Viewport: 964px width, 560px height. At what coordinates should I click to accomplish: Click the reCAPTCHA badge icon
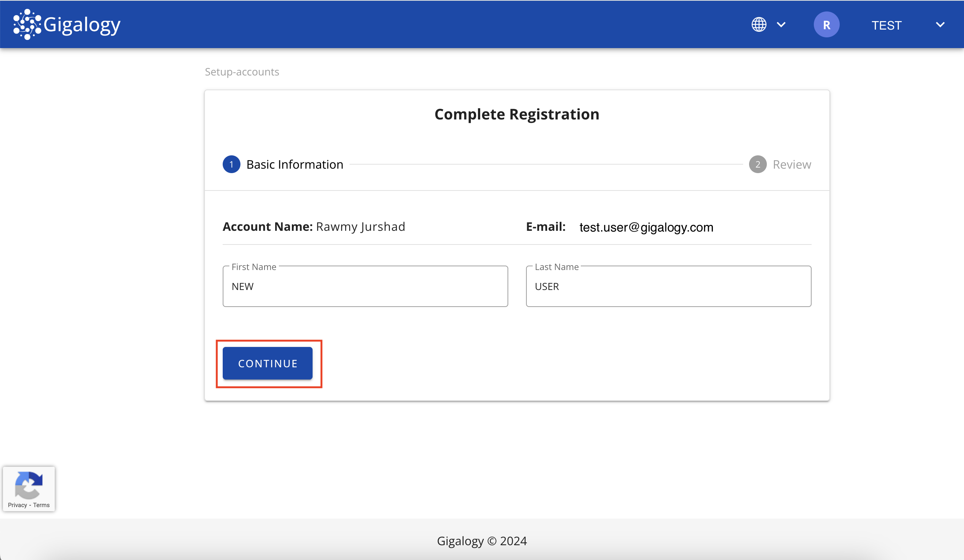[x=29, y=485]
